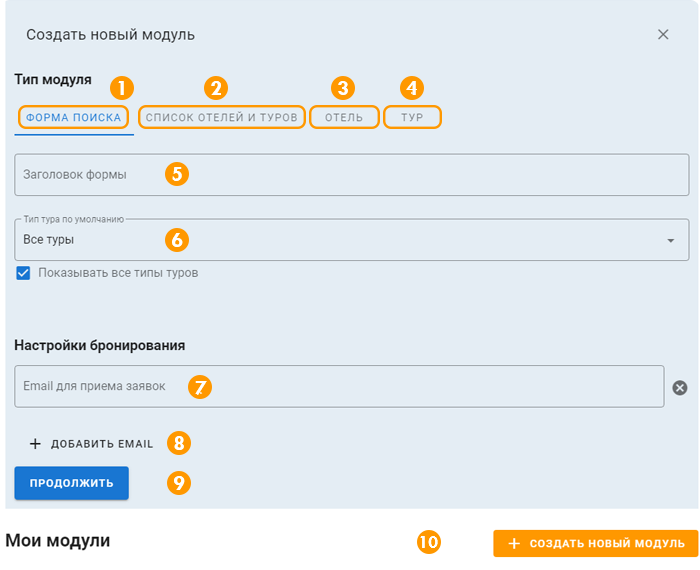
Task: Focus the 'Заголовок формы' input field
Action: (351, 175)
